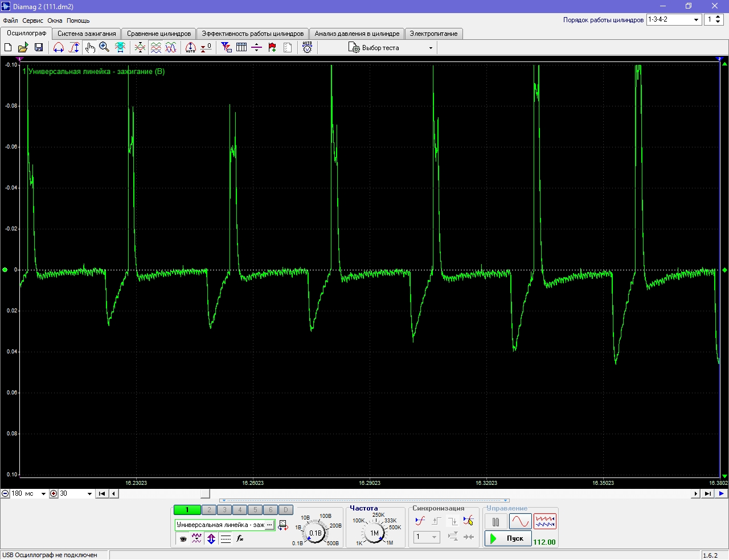Click the divider line with arrows icon
Image resolution: width=729 pixels, height=560 pixels.
click(257, 47)
